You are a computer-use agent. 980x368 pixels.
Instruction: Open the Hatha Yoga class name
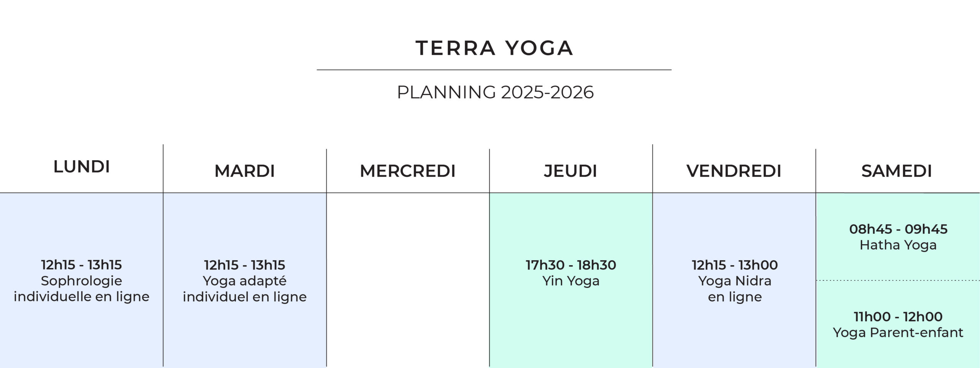pyautogui.click(x=898, y=245)
